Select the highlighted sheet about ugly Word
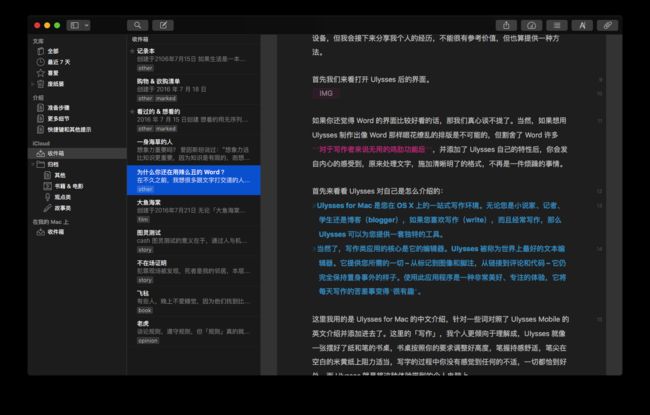The width and height of the screenshot is (650, 415). 194,180
